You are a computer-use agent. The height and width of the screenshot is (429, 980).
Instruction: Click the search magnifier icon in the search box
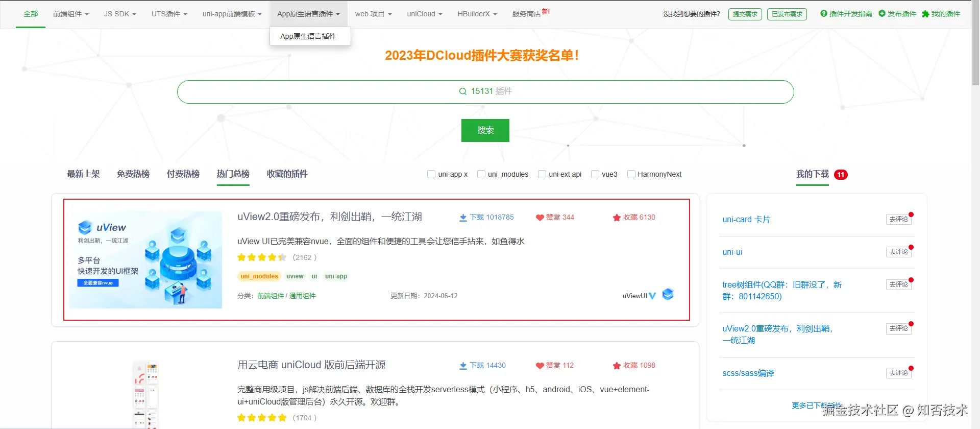tap(462, 91)
